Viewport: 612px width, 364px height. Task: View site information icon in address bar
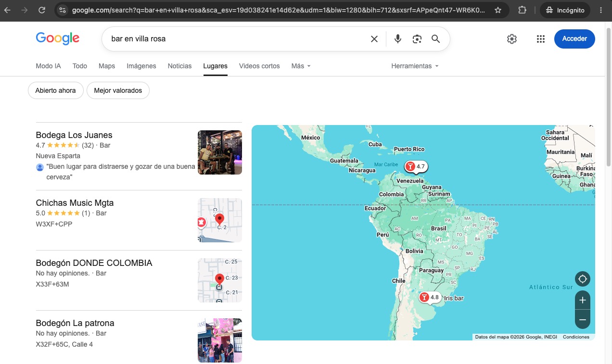click(62, 10)
